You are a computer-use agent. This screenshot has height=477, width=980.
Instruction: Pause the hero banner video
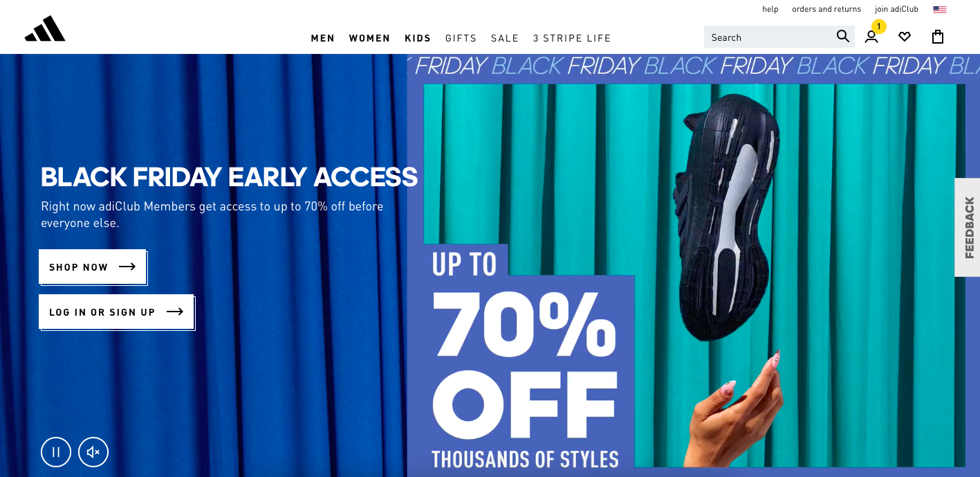pos(56,453)
